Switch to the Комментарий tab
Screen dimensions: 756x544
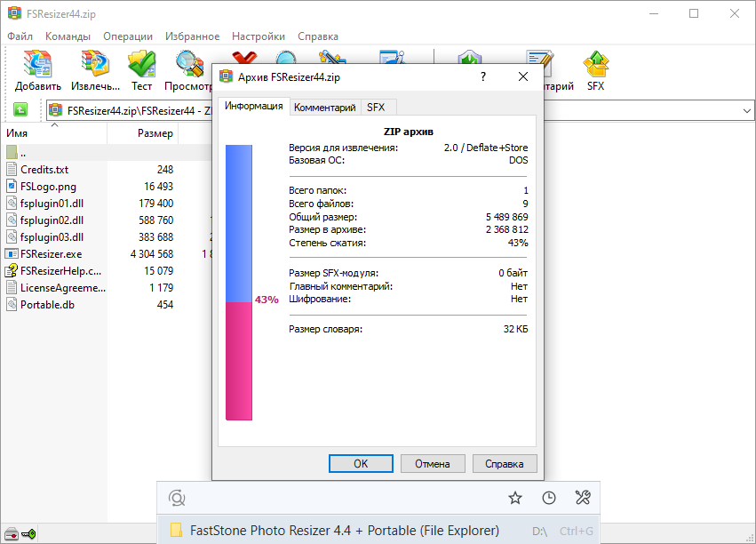(x=325, y=107)
